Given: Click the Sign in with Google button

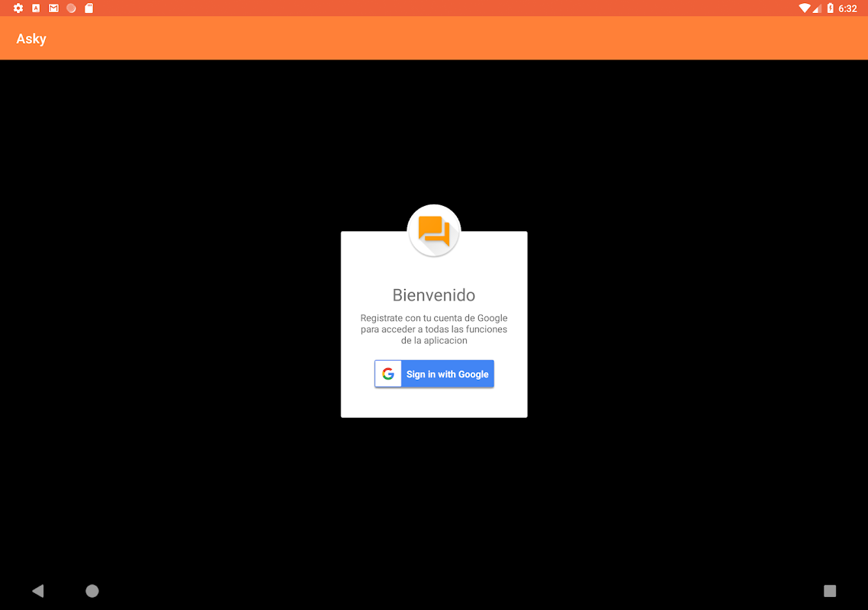Looking at the screenshot, I should pyautogui.click(x=434, y=374).
